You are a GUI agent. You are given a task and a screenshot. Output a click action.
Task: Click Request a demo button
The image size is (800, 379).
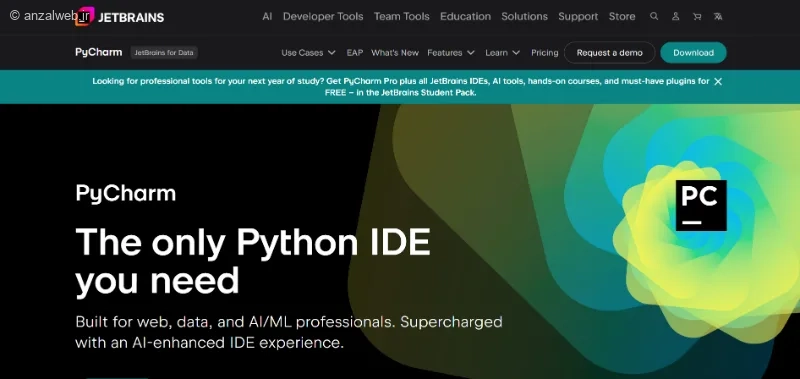pos(609,53)
